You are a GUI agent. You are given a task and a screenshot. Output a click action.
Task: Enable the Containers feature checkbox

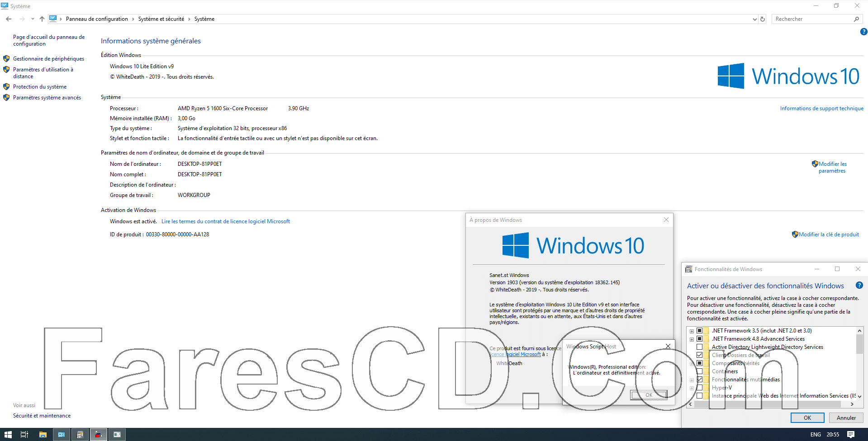tap(699, 371)
